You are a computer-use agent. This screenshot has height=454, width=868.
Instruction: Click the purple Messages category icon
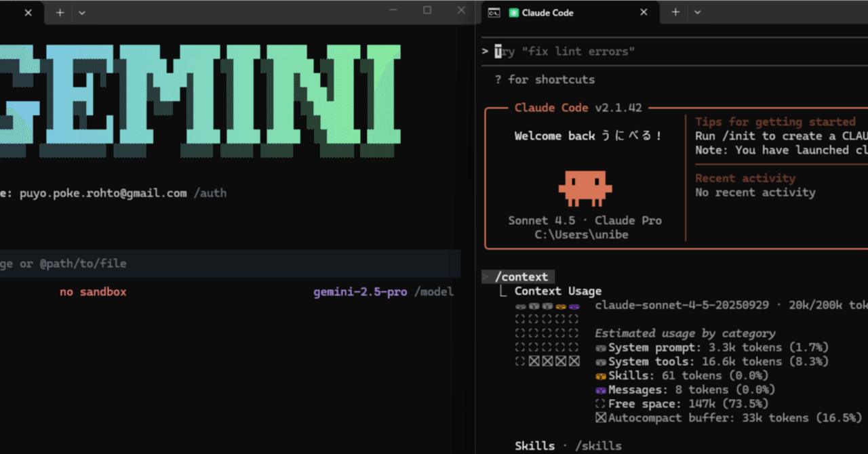(x=601, y=390)
